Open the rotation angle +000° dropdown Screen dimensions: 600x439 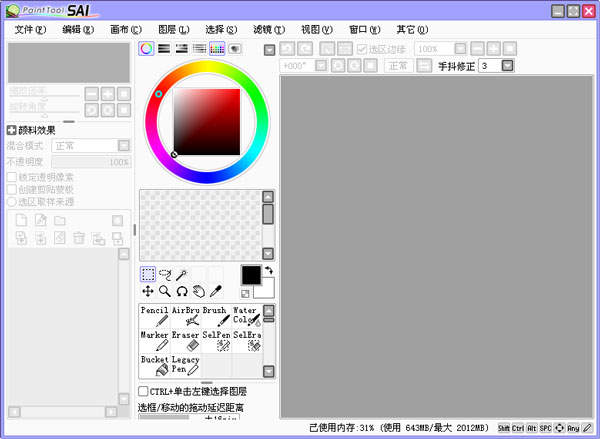click(321, 66)
